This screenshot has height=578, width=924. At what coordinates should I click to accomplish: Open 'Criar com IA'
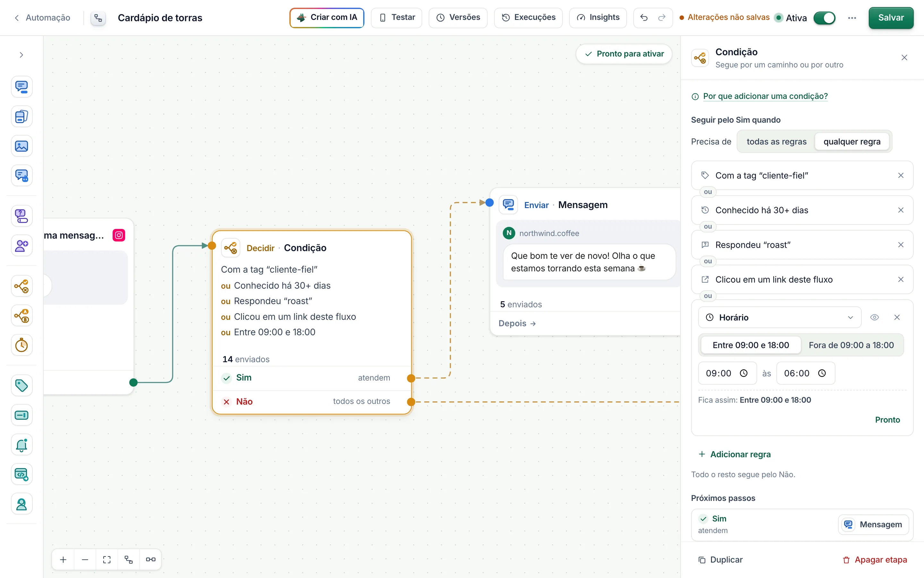tap(327, 18)
